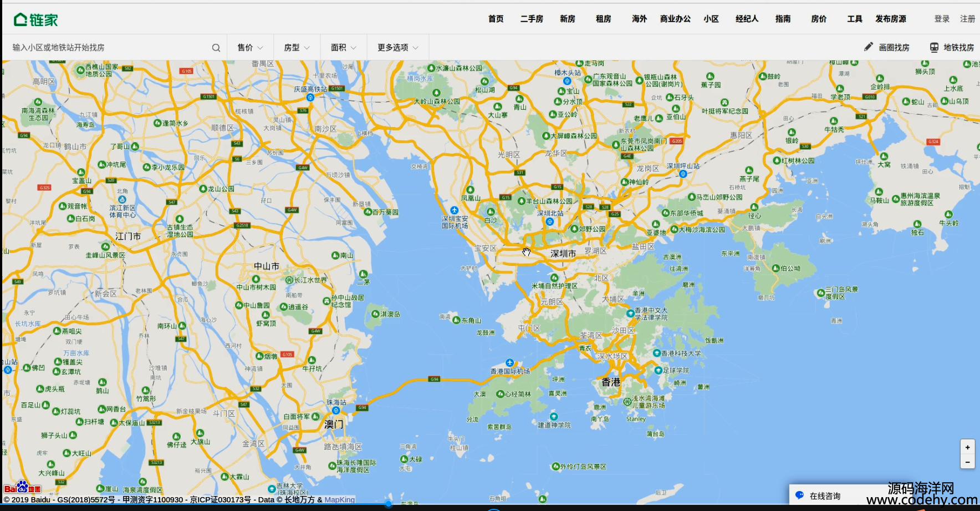The height and width of the screenshot is (511, 980).
Task: Go to 首页 home page
Action: tap(496, 19)
